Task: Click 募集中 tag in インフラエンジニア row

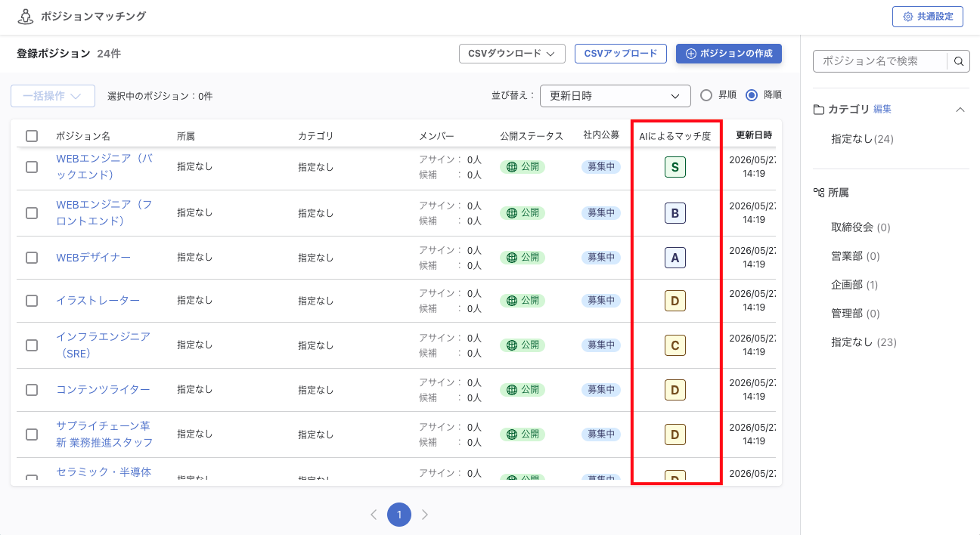Action: click(601, 345)
